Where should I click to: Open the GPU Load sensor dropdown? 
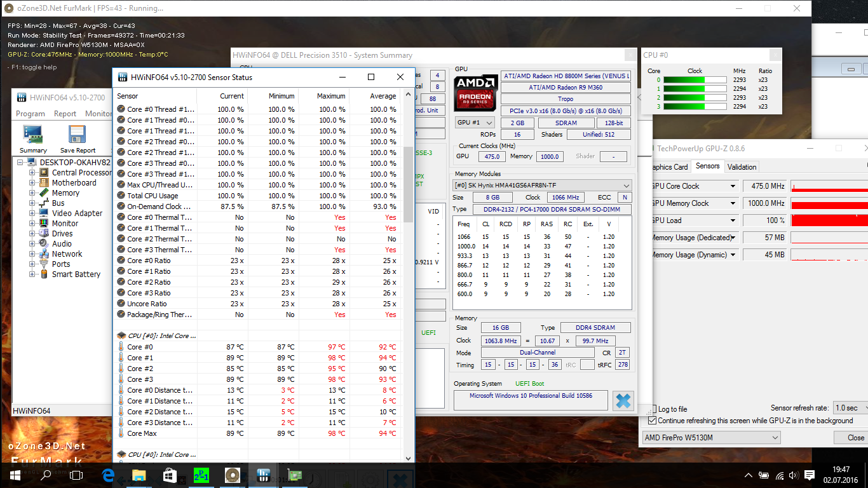pyautogui.click(x=733, y=220)
